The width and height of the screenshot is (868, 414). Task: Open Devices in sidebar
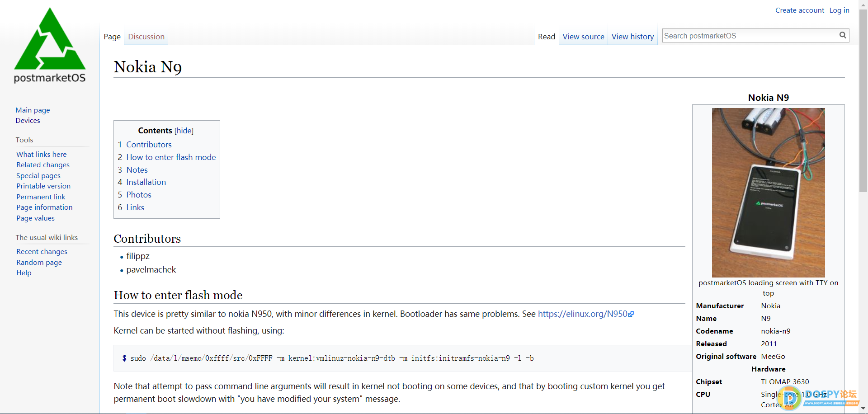click(28, 120)
